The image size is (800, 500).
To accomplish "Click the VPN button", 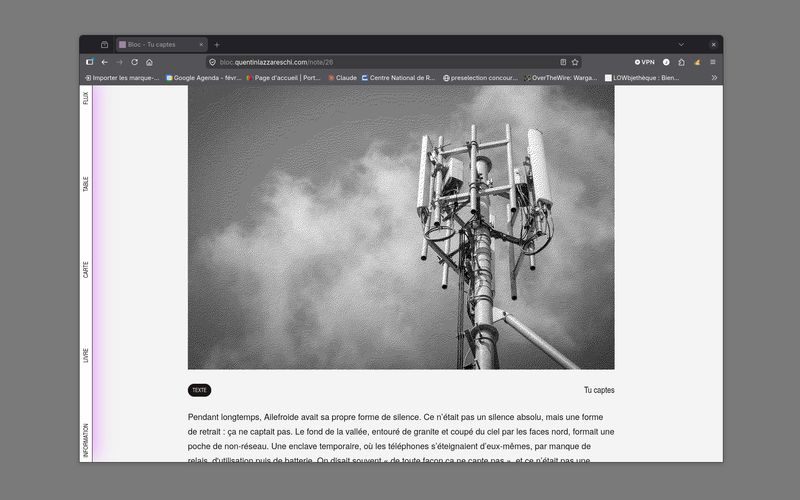I will [644, 62].
